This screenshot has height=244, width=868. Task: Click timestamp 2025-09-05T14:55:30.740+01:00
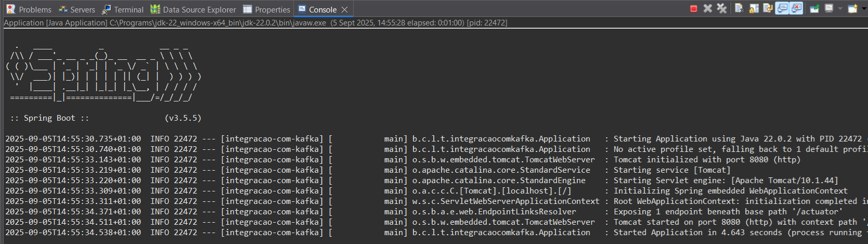point(73,149)
